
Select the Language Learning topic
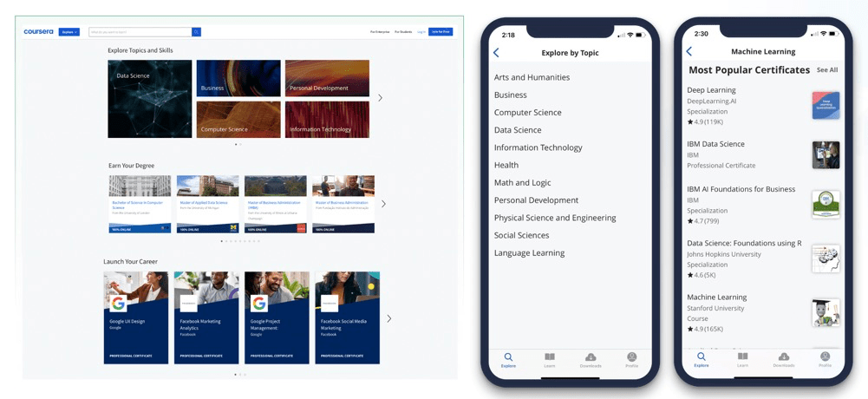click(529, 253)
